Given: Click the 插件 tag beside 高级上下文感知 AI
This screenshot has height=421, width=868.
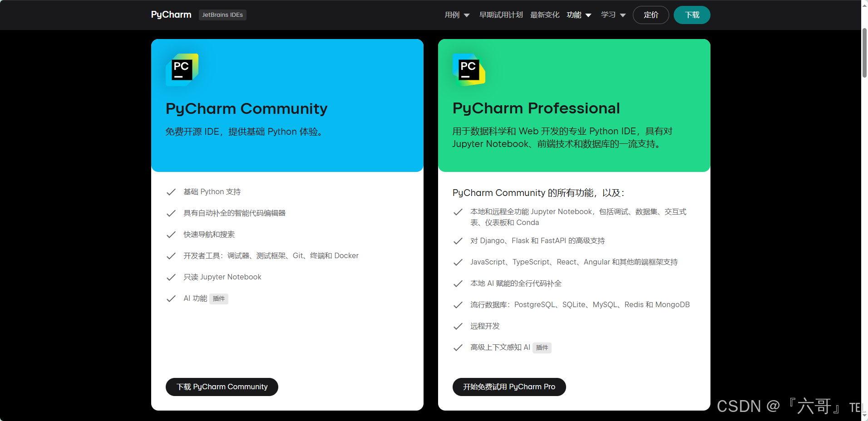Looking at the screenshot, I should point(542,348).
